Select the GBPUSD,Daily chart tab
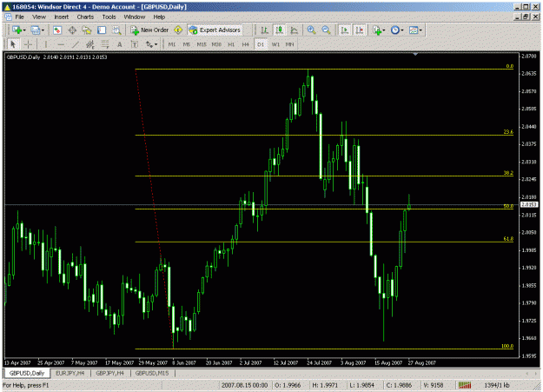 [27, 373]
